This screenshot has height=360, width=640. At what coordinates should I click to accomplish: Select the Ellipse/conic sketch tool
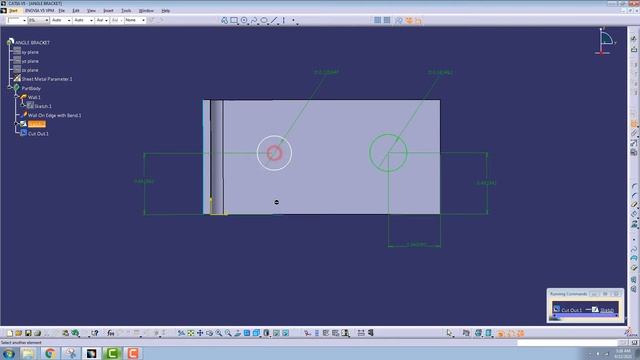click(x=264, y=20)
